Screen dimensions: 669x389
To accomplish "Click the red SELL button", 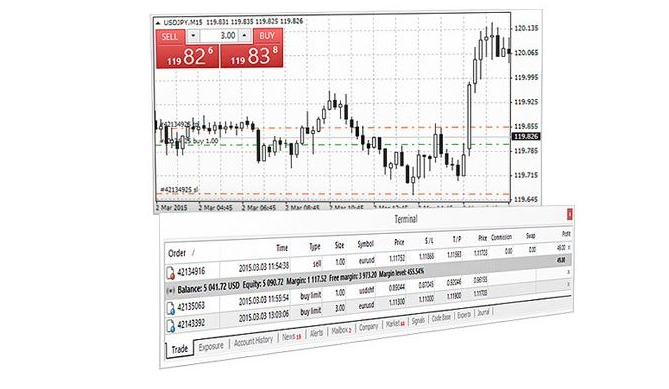I will tap(171, 37).
